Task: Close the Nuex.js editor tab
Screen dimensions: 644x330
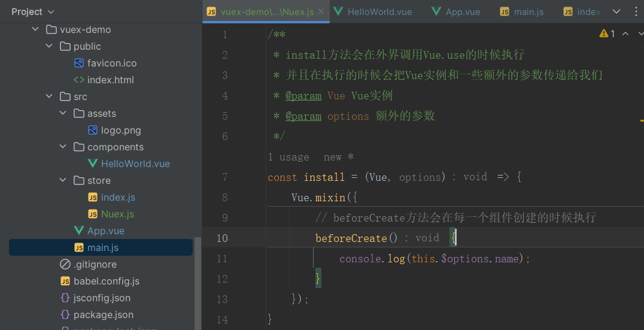Action: coord(321,11)
